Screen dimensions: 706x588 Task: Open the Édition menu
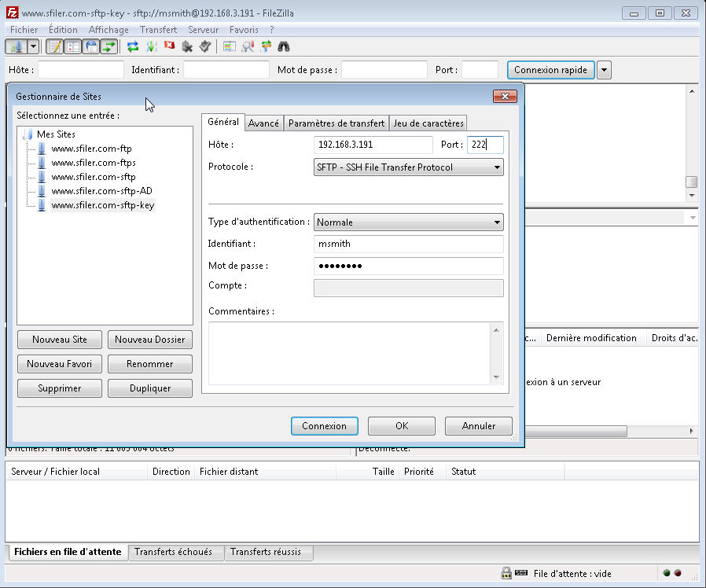(x=63, y=30)
